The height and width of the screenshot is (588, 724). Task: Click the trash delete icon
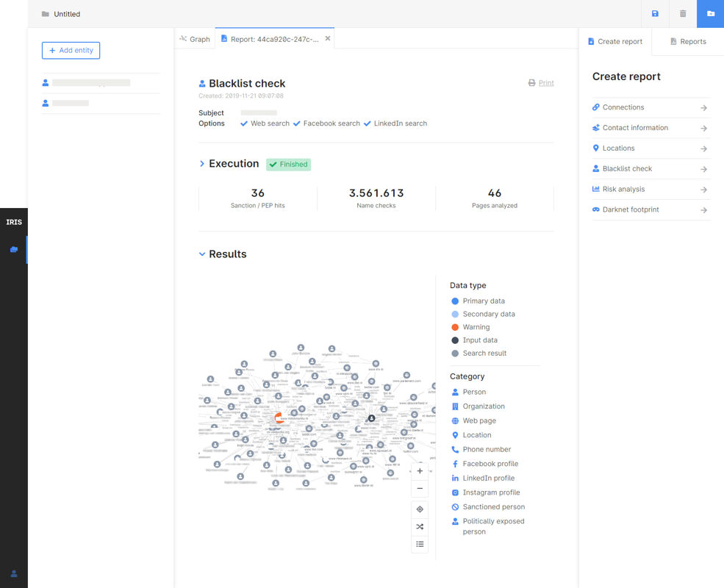tap(683, 14)
